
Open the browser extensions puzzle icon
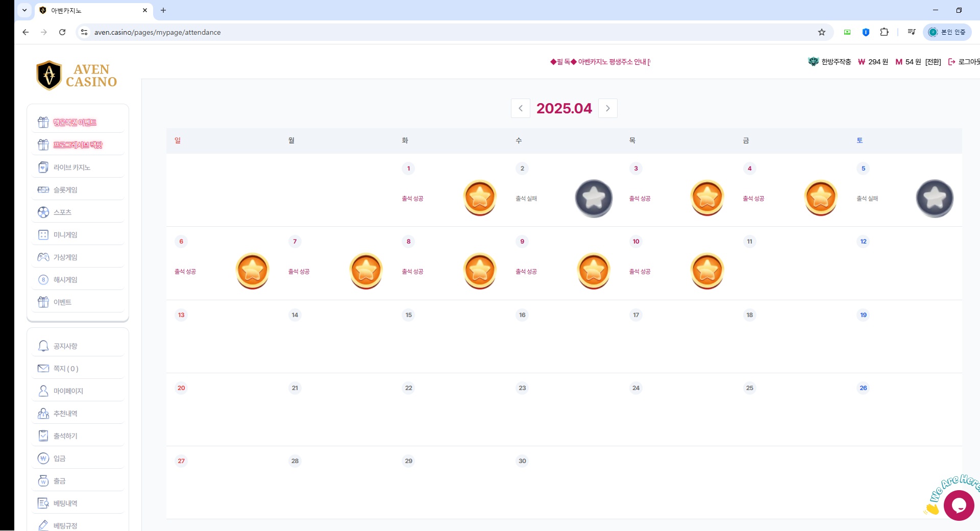(884, 32)
